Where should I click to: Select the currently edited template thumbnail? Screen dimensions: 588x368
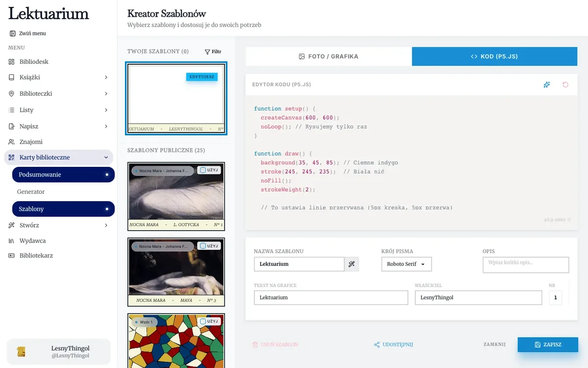click(x=176, y=98)
